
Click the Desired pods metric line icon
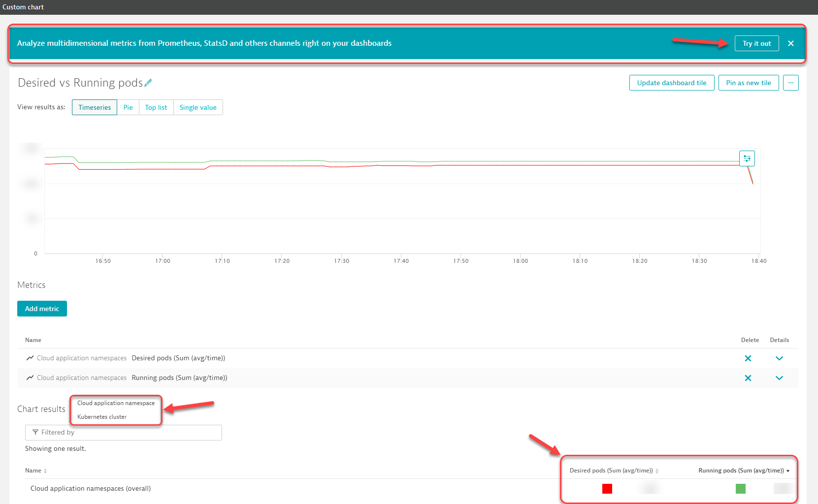[x=30, y=358]
